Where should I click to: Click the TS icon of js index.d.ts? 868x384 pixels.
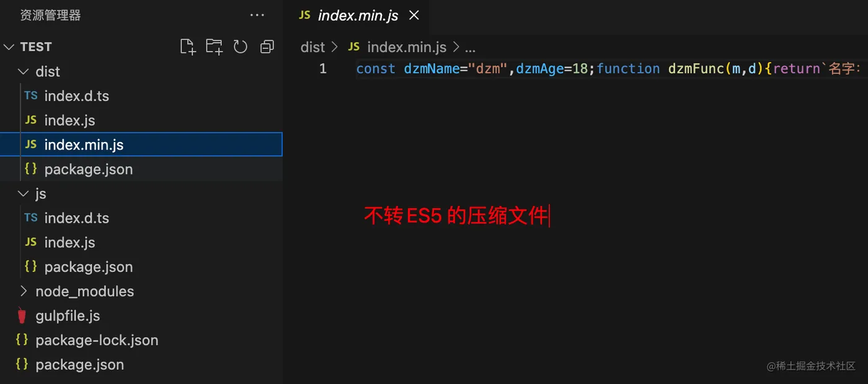click(31, 218)
